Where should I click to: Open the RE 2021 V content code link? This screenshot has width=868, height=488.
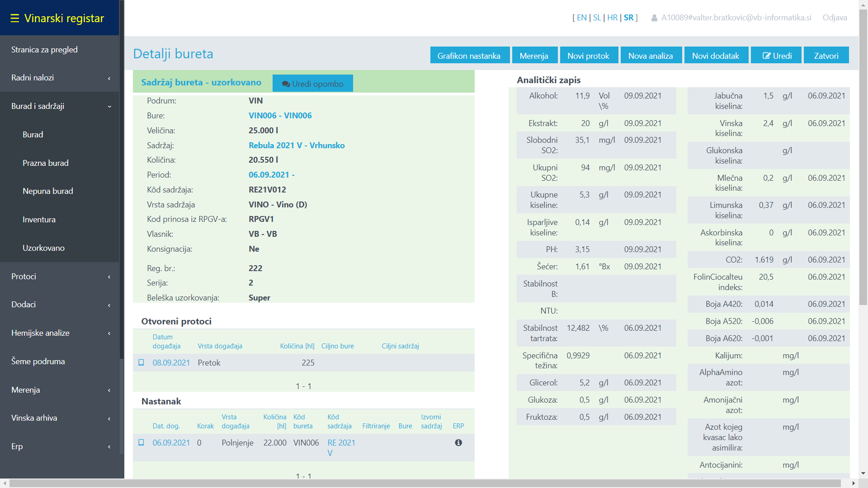tap(341, 448)
